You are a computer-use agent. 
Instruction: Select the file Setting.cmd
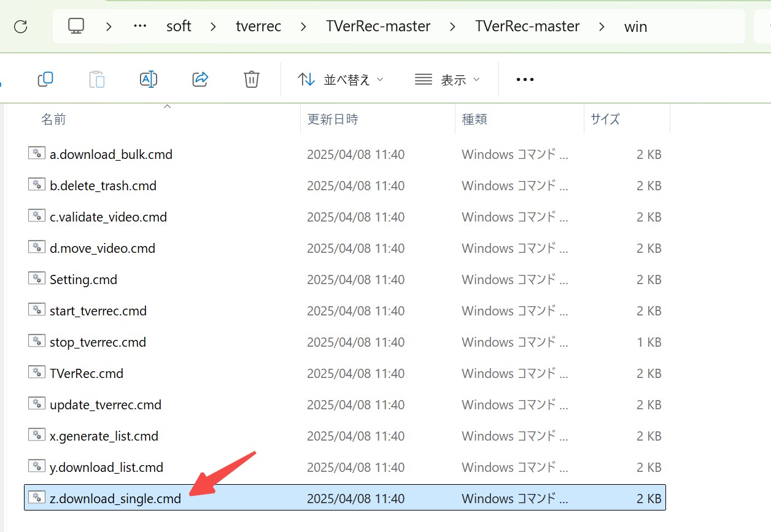(x=83, y=280)
